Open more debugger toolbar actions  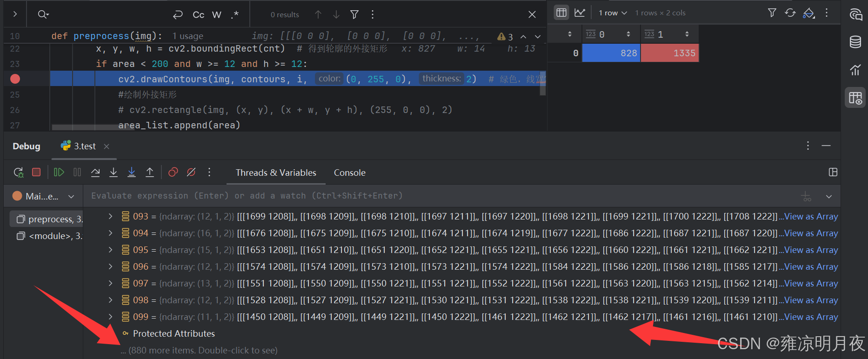209,172
